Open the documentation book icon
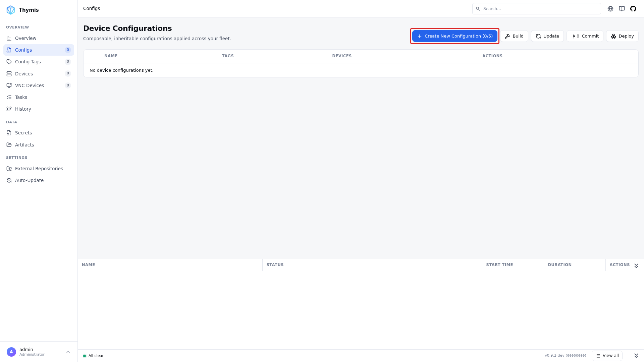Viewport: 644px width, 362px height. tap(622, 9)
